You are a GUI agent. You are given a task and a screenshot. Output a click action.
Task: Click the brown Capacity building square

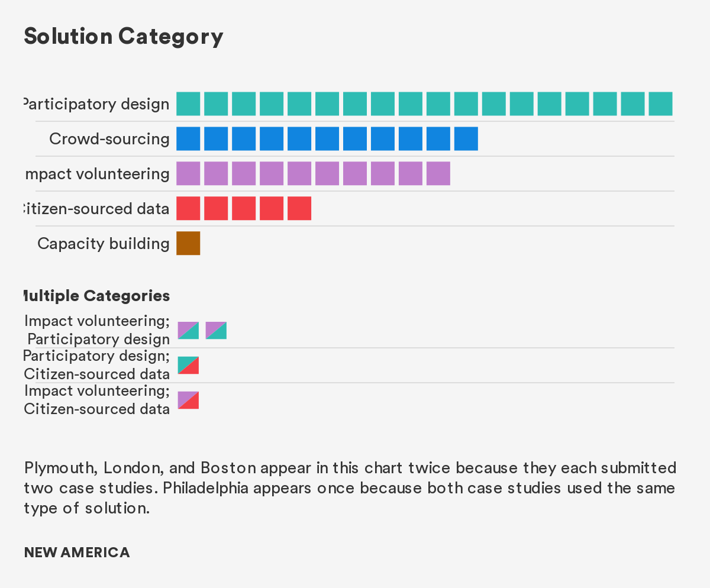click(x=188, y=243)
